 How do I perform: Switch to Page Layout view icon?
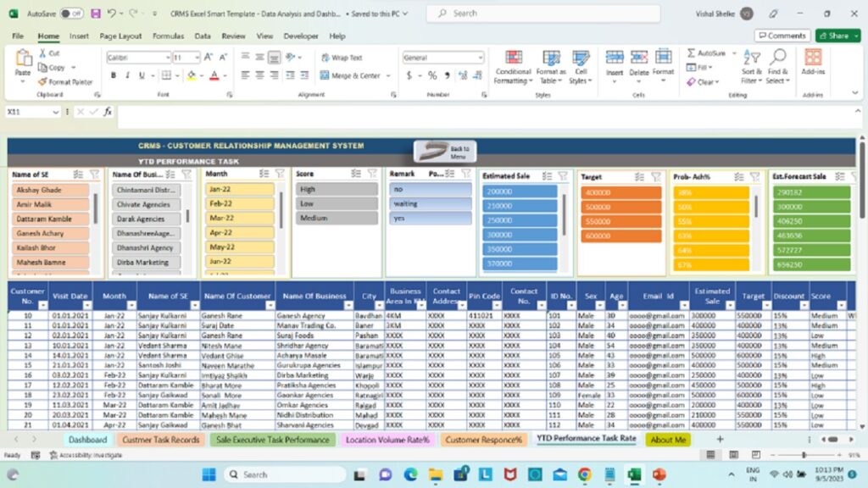733,455
